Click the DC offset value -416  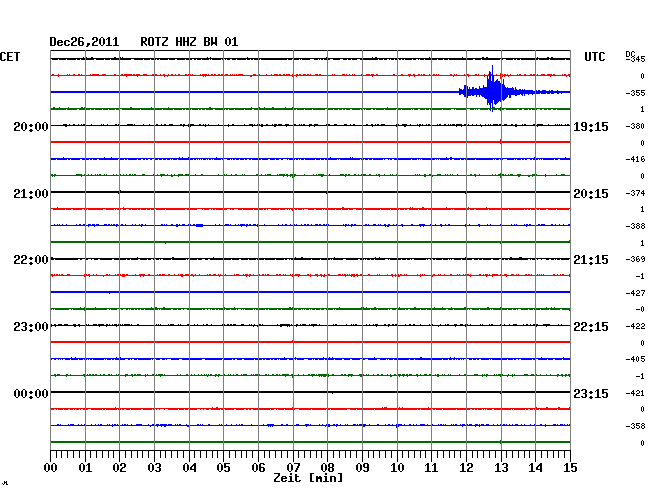(635, 160)
